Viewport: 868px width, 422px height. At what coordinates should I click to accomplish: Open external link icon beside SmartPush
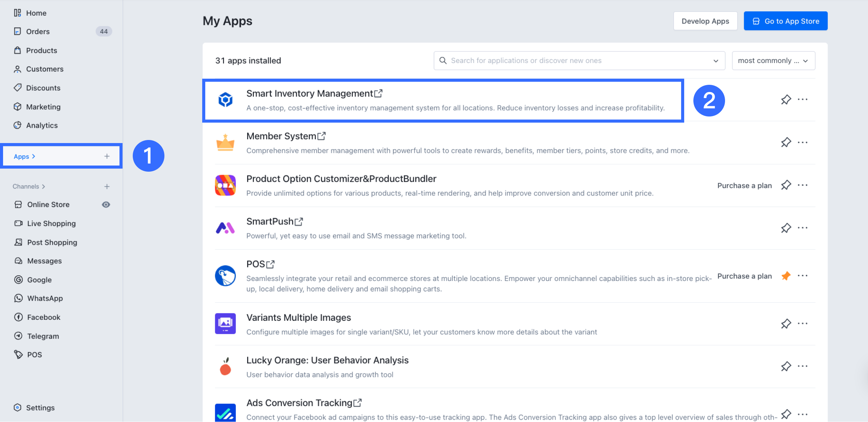coord(299,222)
